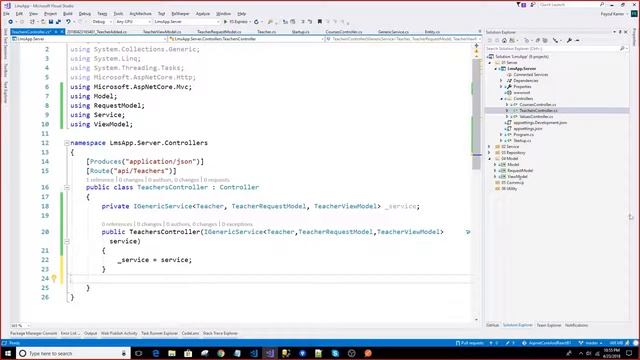The image size is (640, 360).
Task: Close the TeachersController.cs tab
Action: 62,31
